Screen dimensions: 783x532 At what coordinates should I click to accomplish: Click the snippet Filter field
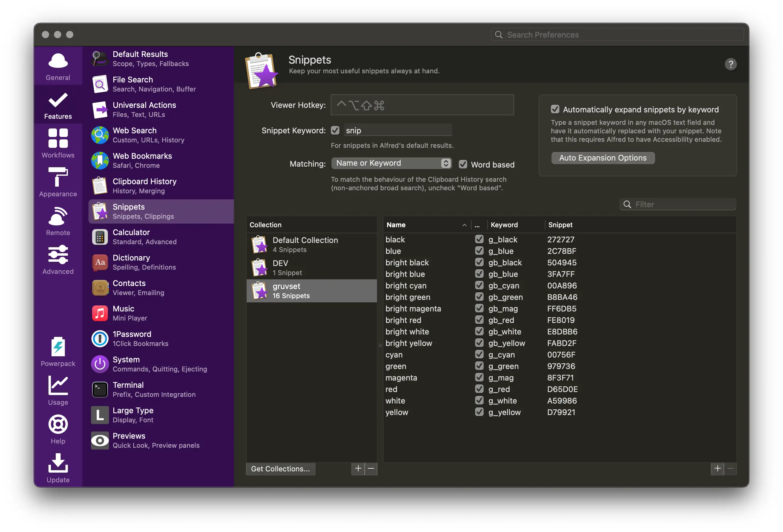(x=678, y=204)
